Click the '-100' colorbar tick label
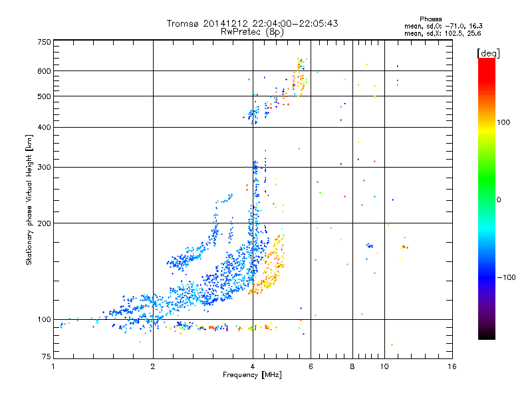Viewport: 532px width, 399px height. (507, 277)
